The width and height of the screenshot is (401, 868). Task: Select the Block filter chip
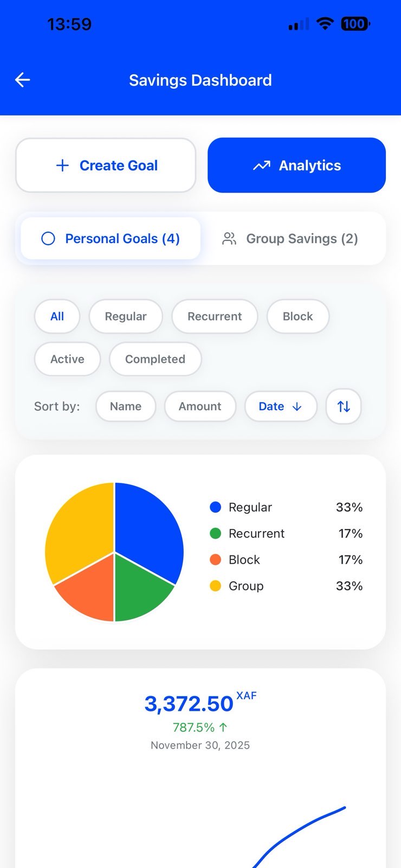tap(297, 316)
